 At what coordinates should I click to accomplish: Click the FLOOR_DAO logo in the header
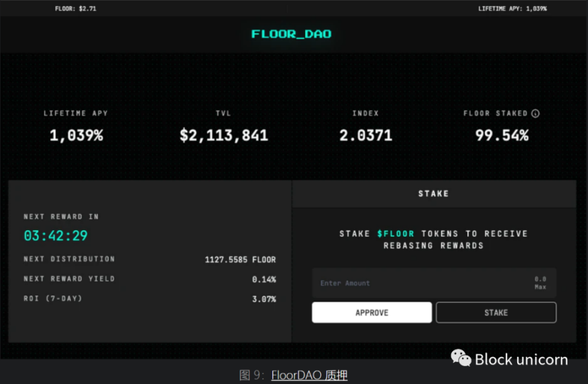(292, 34)
